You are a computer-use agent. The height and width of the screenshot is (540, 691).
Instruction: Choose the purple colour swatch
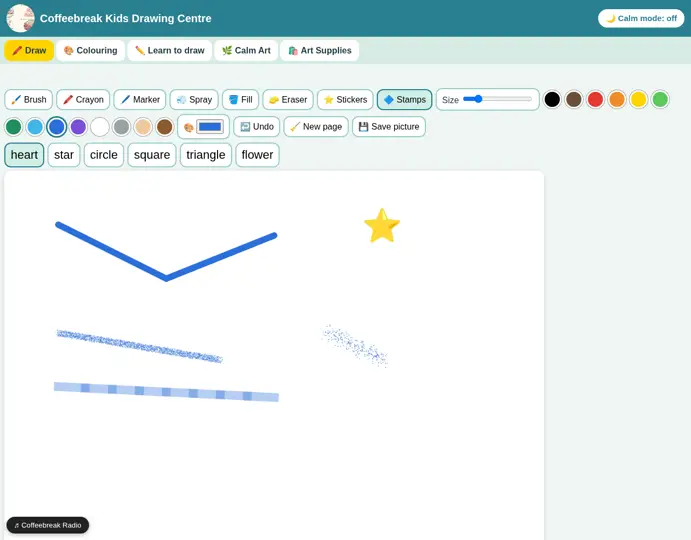click(78, 127)
